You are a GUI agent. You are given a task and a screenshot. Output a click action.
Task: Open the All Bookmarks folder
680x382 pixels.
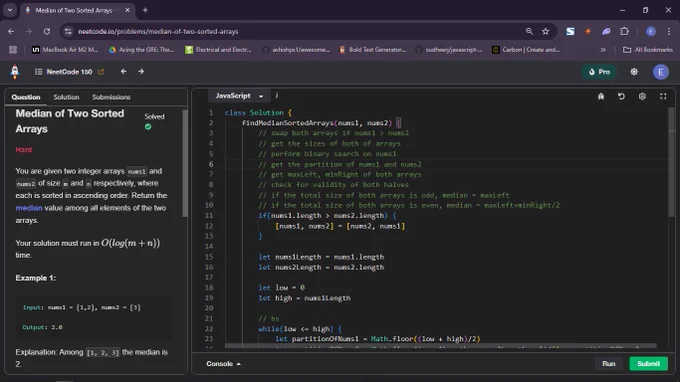coord(648,50)
